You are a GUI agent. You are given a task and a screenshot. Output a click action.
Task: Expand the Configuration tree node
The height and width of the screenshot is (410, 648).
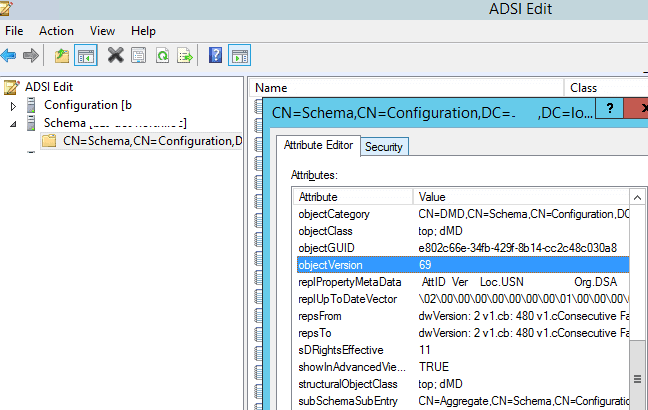coord(13,106)
